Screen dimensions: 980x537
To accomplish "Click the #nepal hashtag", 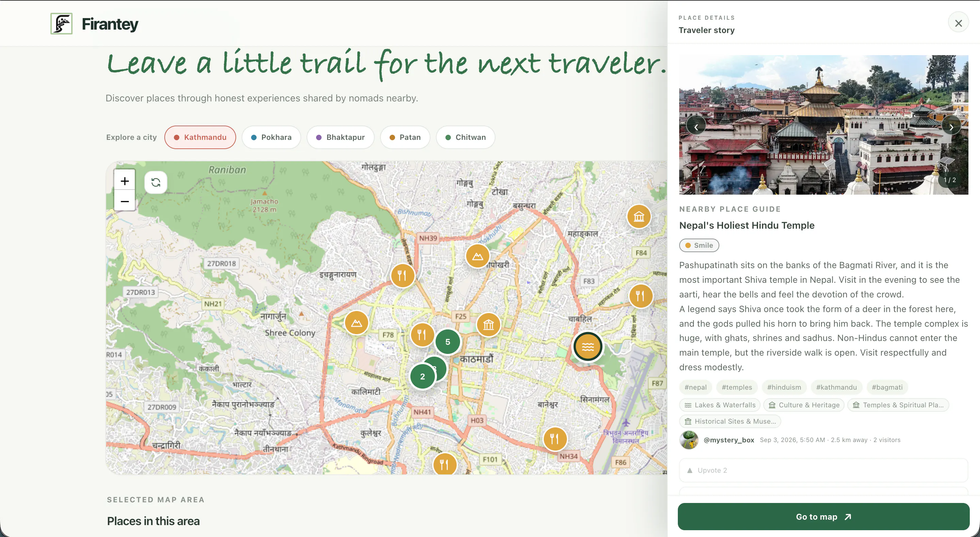I will (696, 387).
